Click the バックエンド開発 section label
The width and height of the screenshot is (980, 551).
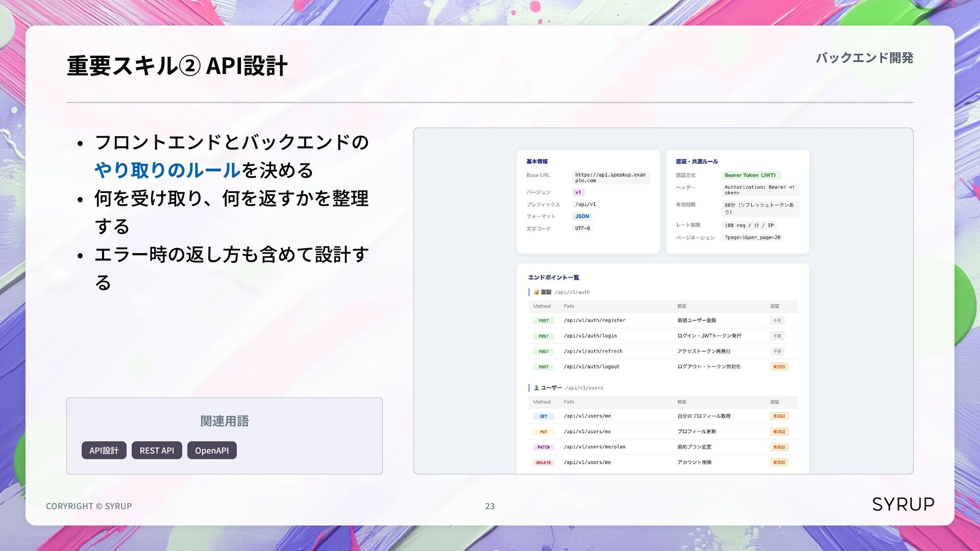(864, 58)
